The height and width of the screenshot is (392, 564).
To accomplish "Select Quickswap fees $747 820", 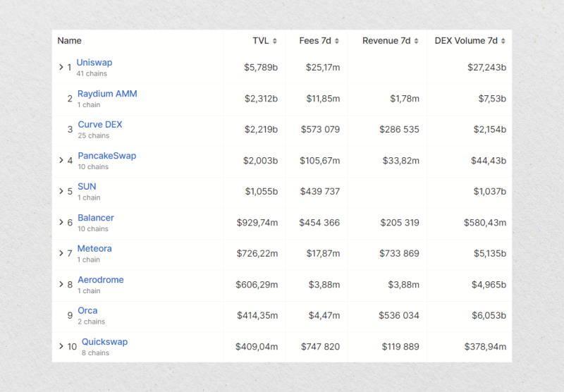I will pyautogui.click(x=320, y=347).
